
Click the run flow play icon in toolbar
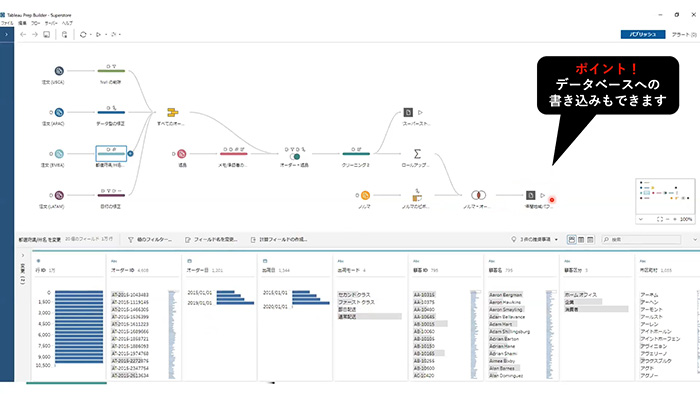click(x=99, y=34)
